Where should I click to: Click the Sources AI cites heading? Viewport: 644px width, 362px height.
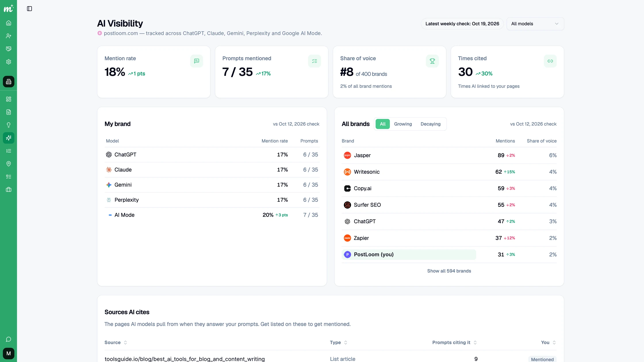pyautogui.click(x=127, y=312)
